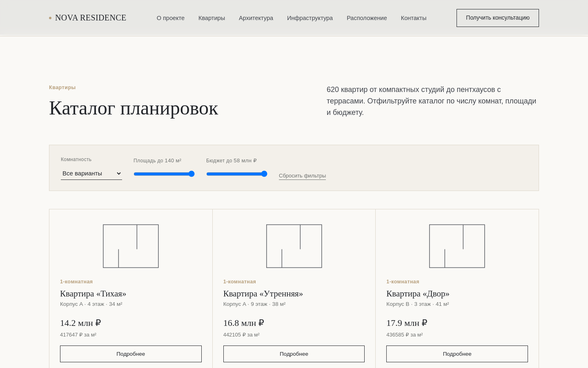The width and height of the screenshot is (588, 368).
Task: Open floor plan of Квартира «Утренняя»
Action: click(x=294, y=246)
